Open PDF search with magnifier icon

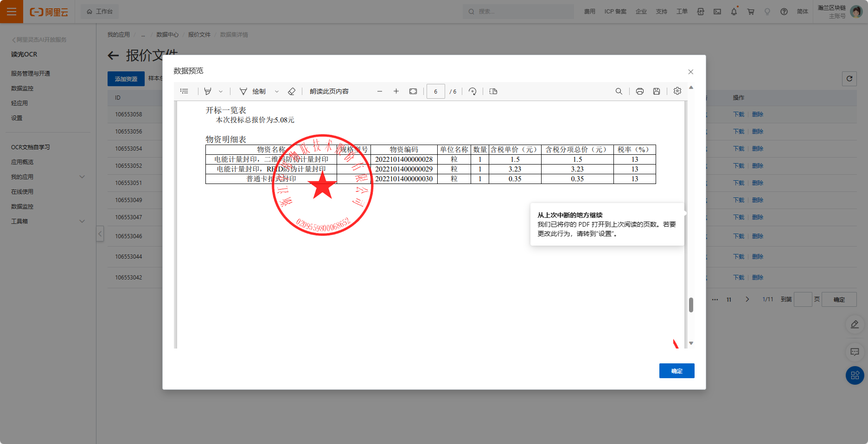tap(619, 91)
